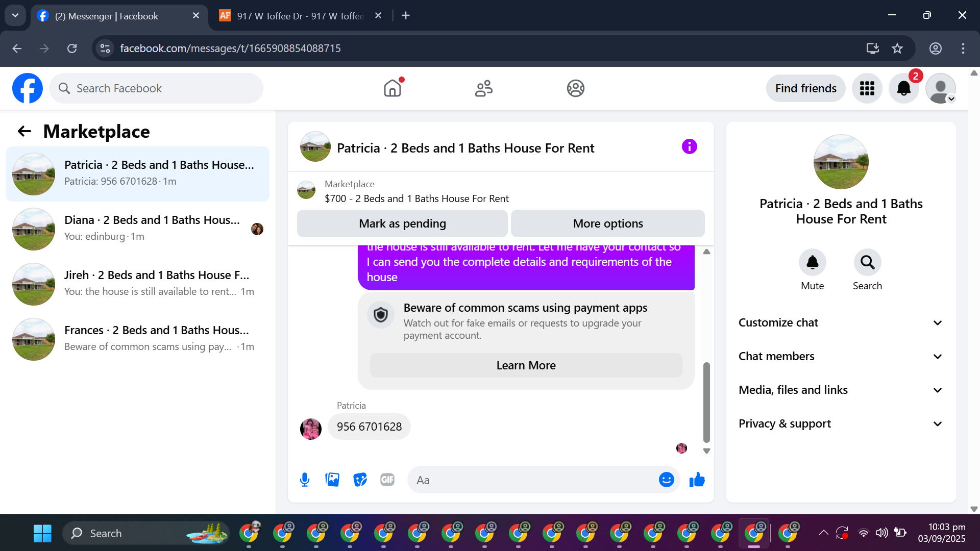Viewport: 980px width, 551px height.
Task: Open the taskbar clock and date
Action: pyautogui.click(x=941, y=533)
